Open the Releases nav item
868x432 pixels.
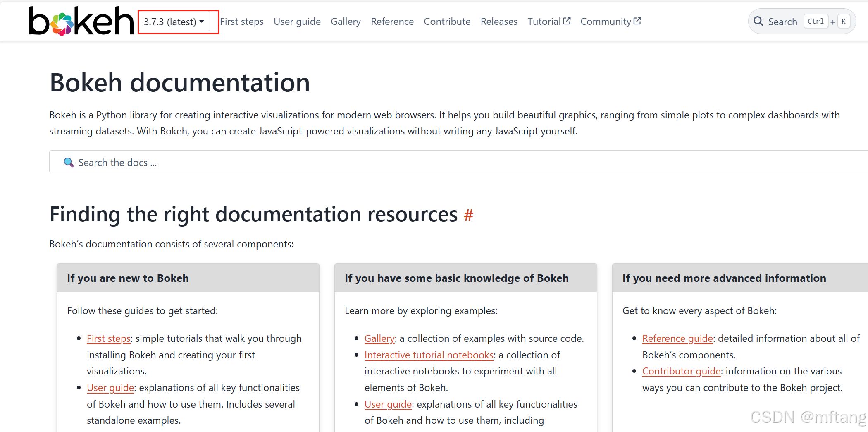pos(499,22)
